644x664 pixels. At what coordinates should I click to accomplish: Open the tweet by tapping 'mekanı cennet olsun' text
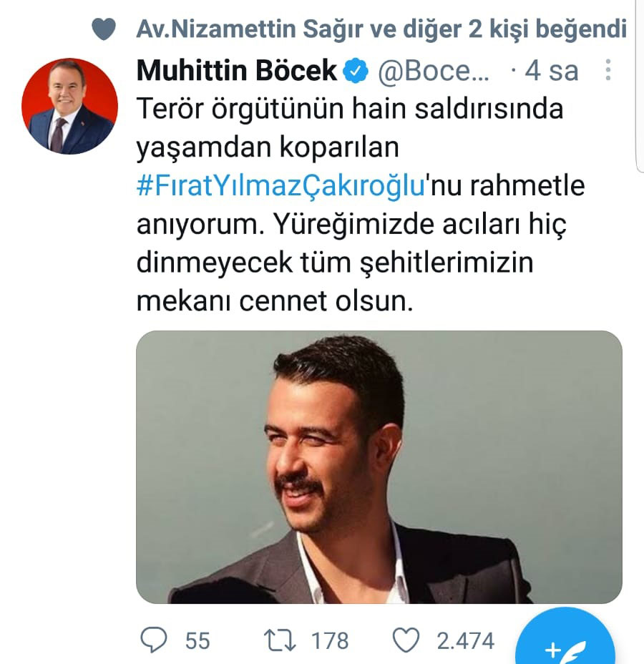tap(275, 300)
